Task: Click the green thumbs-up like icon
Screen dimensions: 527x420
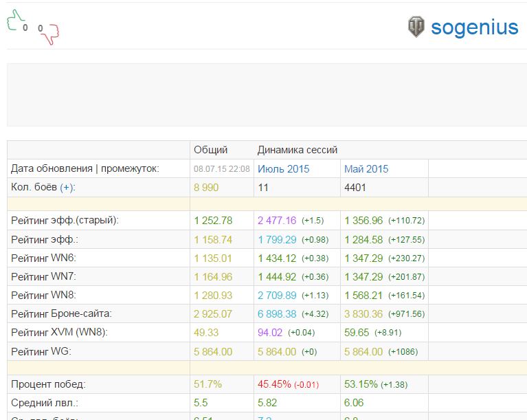Action: tap(14, 20)
